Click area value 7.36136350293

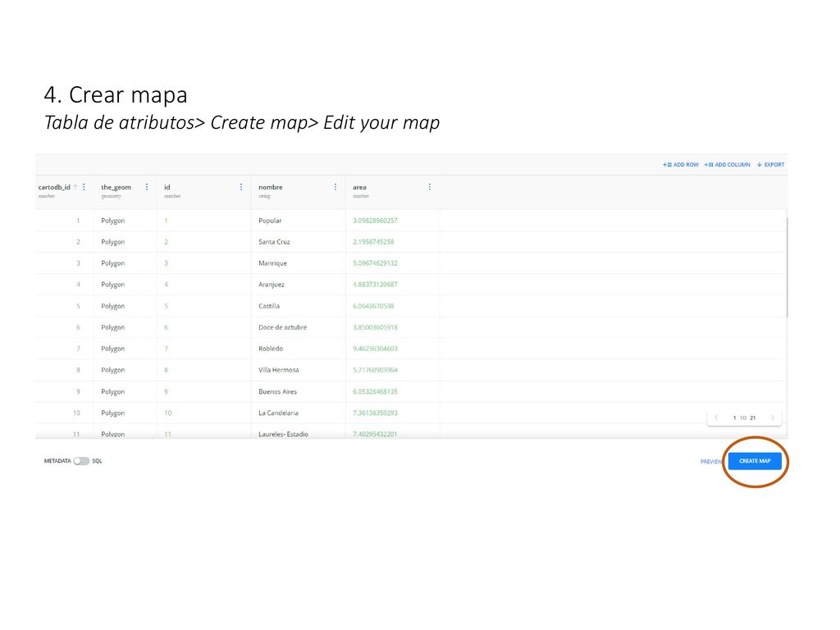(375, 413)
